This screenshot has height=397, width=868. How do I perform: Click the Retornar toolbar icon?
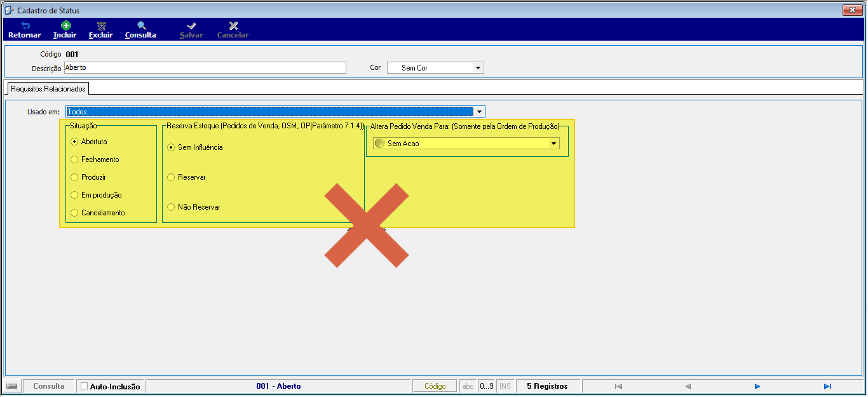pyautogui.click(x=25, y=26)
